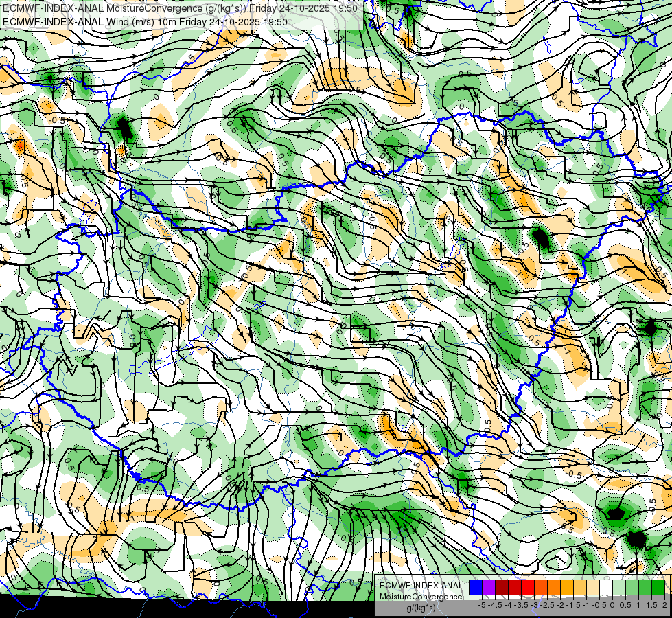Click the blue legend color swatch
The height and width of the screenshot is (618, 672).
pyautogui.click(x=476, y=587)
